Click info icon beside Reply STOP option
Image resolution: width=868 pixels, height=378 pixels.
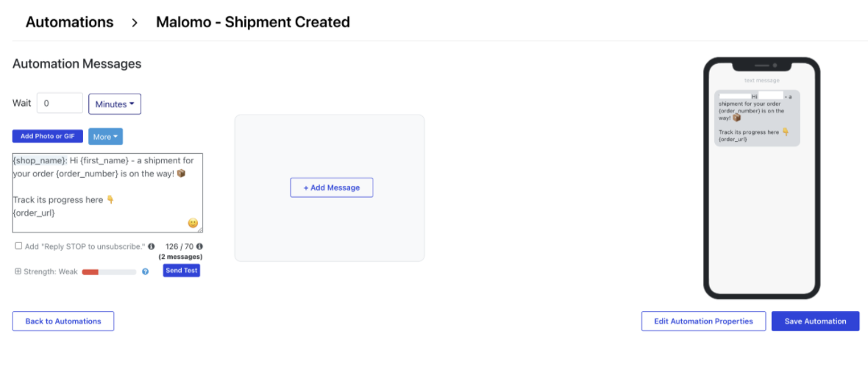(x=152, y=247)
